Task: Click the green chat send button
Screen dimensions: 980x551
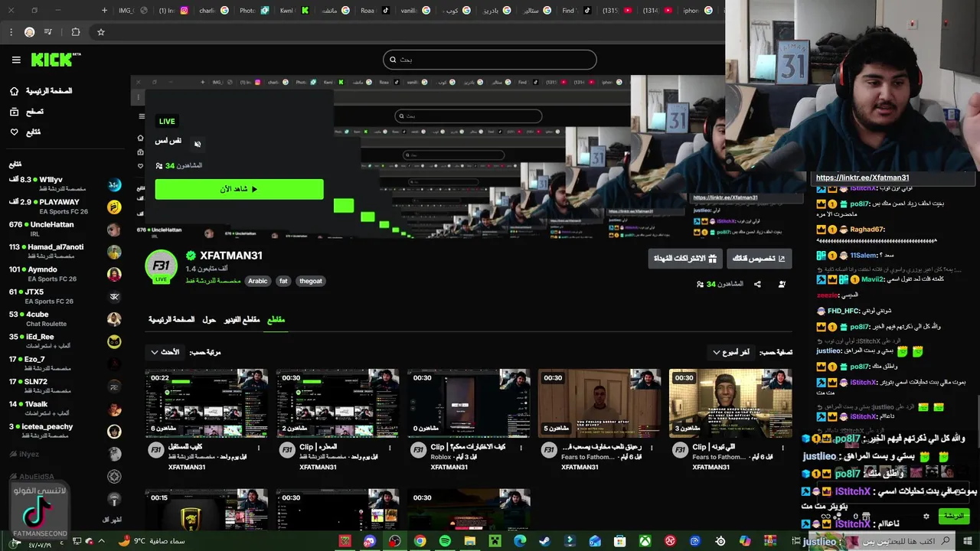Action: coord(953,516)
